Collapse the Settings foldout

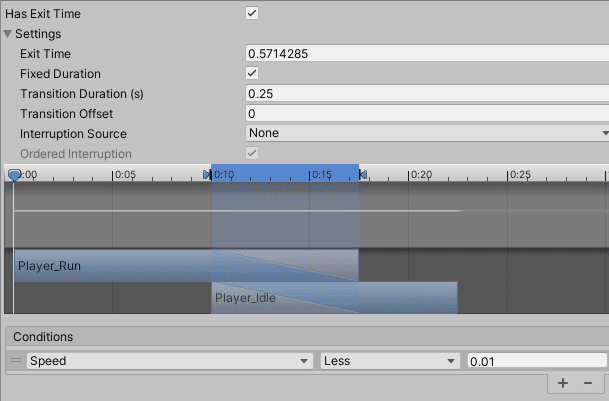pyautogui.click(x=8, y=34)
